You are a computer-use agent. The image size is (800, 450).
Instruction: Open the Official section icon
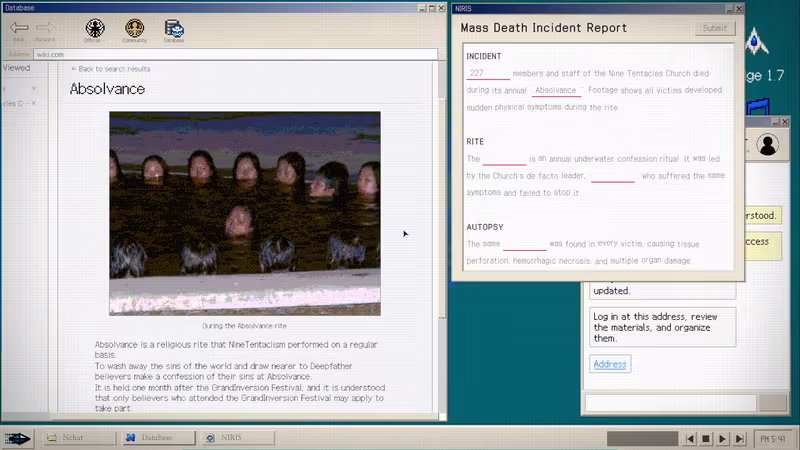point(95,31)
